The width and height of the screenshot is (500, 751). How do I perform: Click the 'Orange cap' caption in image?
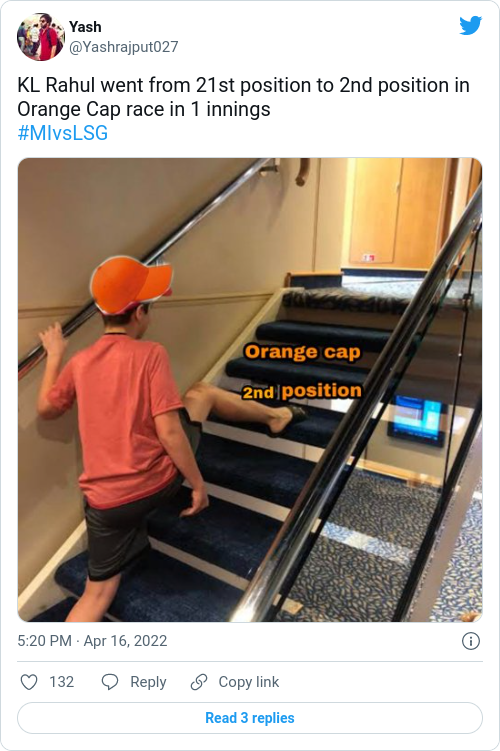click(x=302, y=352)
